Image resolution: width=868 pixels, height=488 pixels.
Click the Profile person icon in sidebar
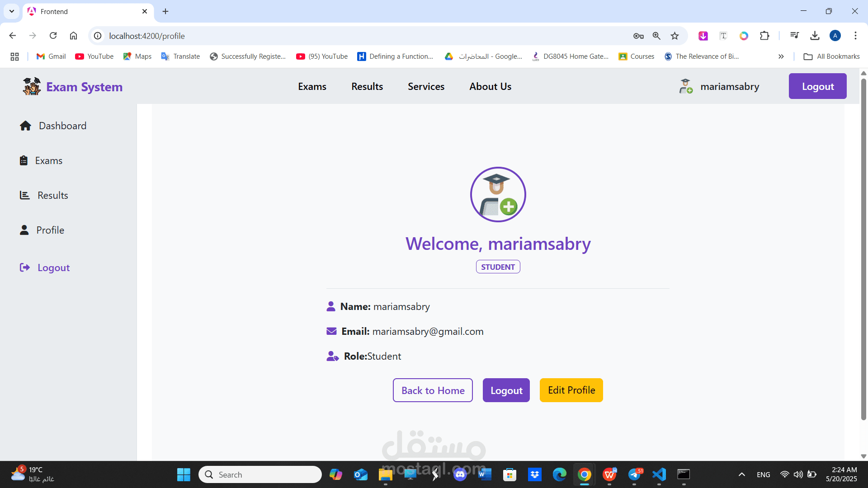[24, 230]
